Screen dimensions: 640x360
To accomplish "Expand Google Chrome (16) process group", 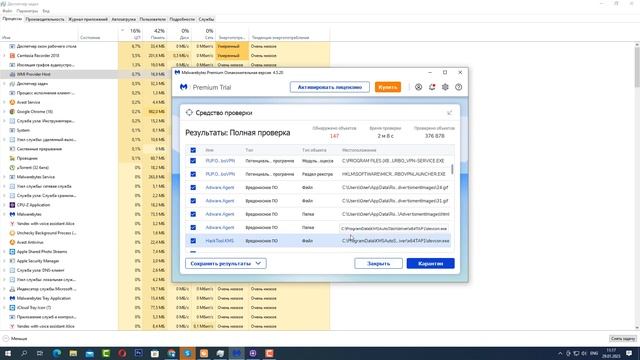I will point(4,111).
